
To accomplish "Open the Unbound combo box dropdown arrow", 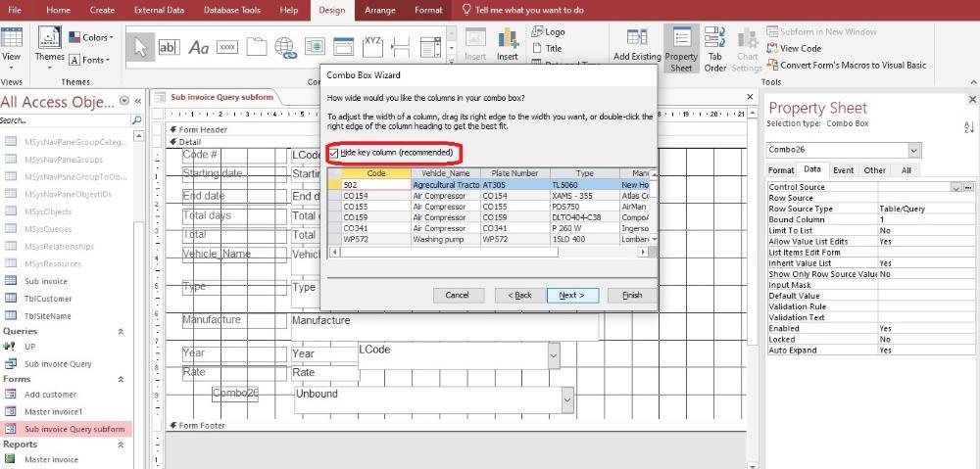I will [x=566, y=399].
